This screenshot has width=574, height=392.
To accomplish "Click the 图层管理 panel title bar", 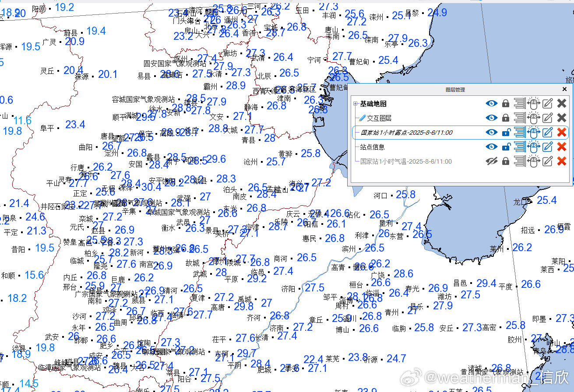I will click(455, 90).
